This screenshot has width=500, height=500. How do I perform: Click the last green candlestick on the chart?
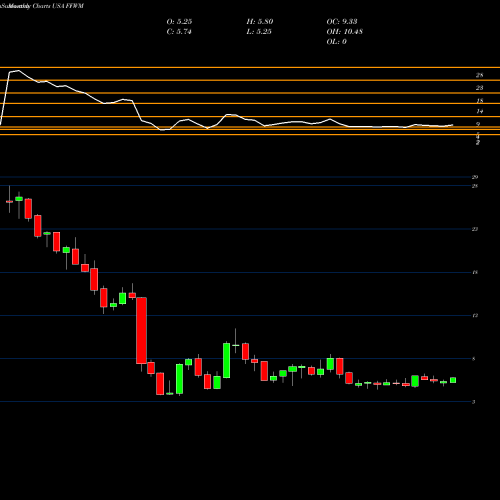coord(453,380)
